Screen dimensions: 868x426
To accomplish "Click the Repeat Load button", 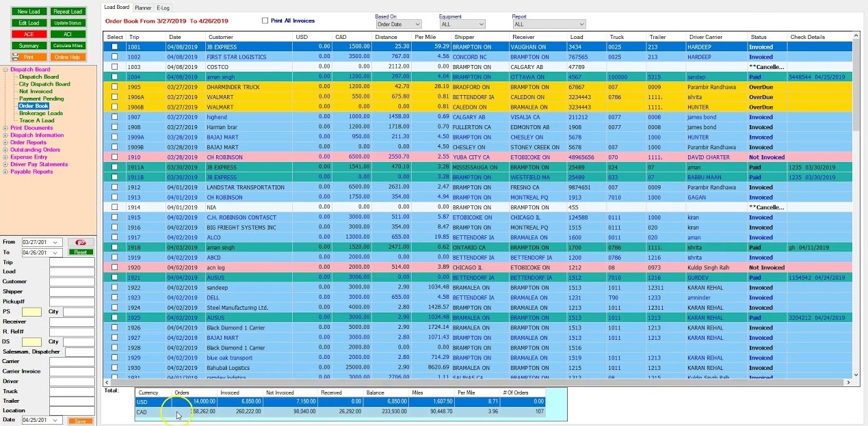I will (68, 12).
